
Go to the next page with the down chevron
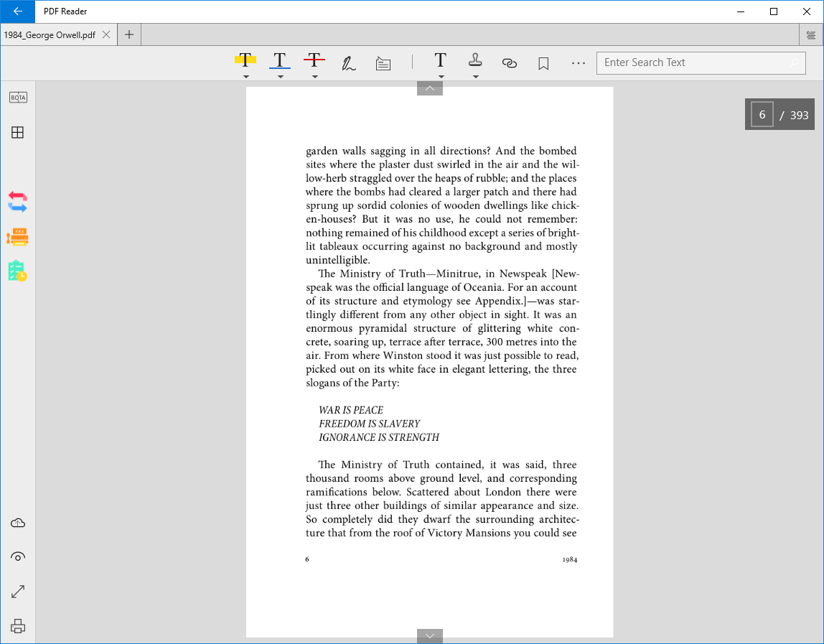pos(430,635)
